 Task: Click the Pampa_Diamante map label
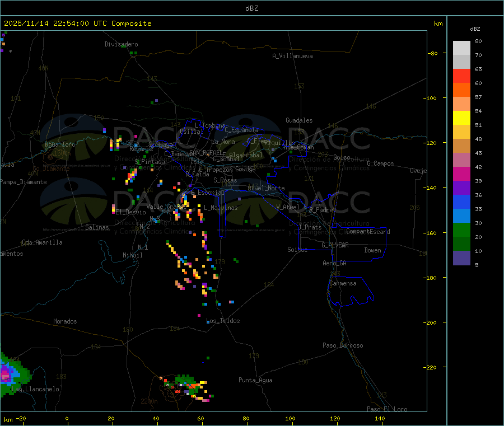tap(24, 182)
